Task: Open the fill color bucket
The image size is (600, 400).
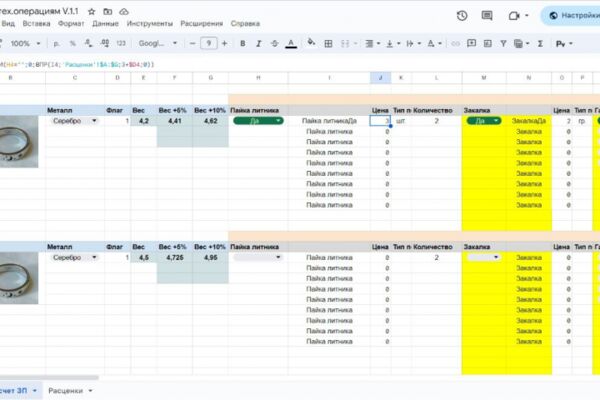Action: pyautogui.click(x=311, y=43)
